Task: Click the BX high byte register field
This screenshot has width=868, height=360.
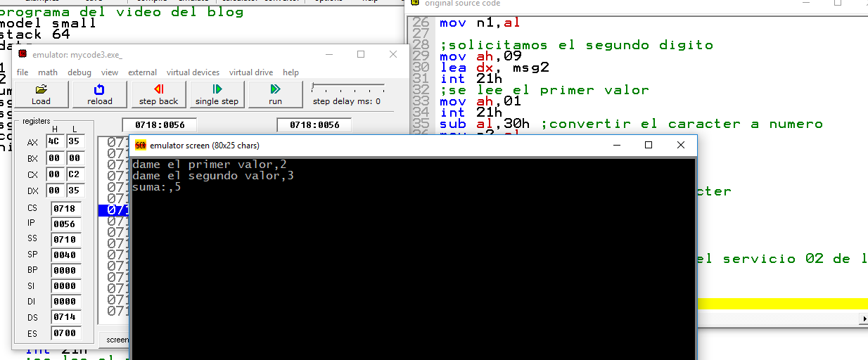Action: click(54, 158)
